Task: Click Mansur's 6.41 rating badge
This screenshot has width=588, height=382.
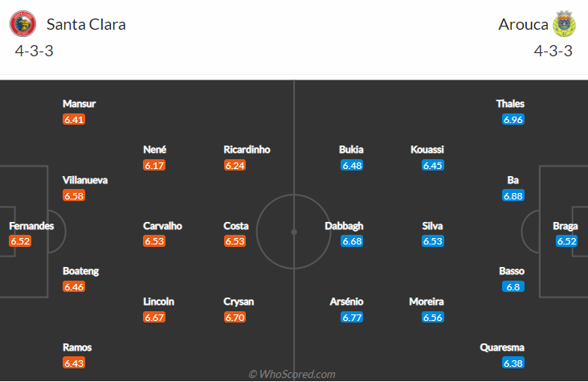Action: click(x=73, y=120)
